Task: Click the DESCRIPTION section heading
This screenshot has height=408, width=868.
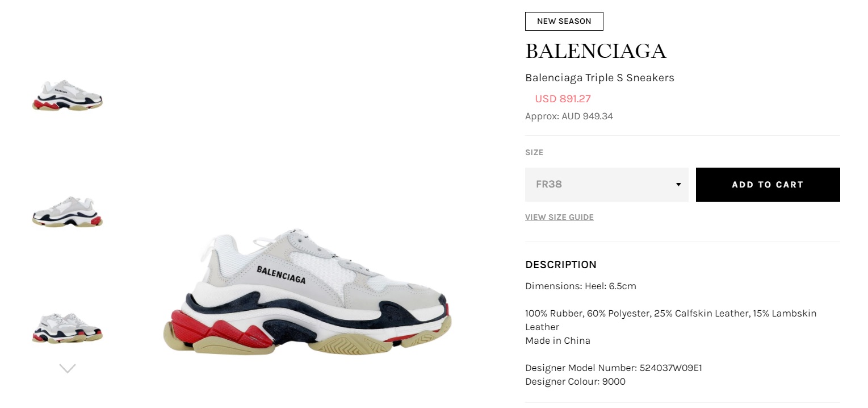Action: point(561,265)
